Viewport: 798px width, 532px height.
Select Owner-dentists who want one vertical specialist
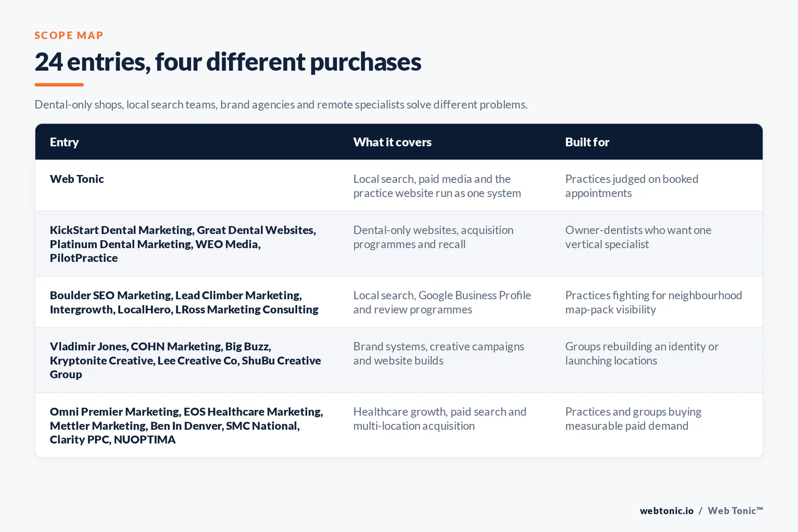pyautogui.click(x=638, y=237)
